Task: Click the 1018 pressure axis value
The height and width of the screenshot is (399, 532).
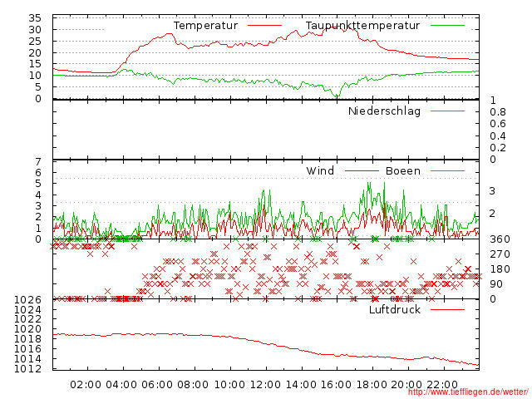Action: [x=27, y=339]
